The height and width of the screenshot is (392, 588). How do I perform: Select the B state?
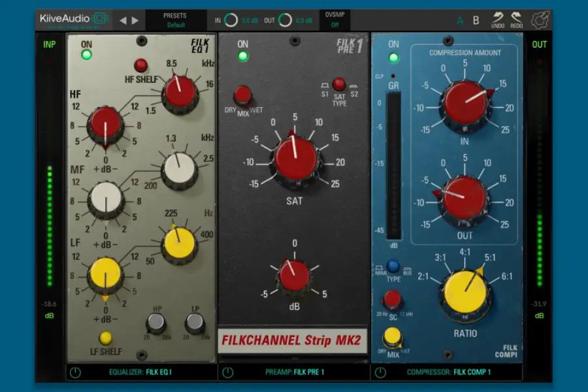coord(476,20)
